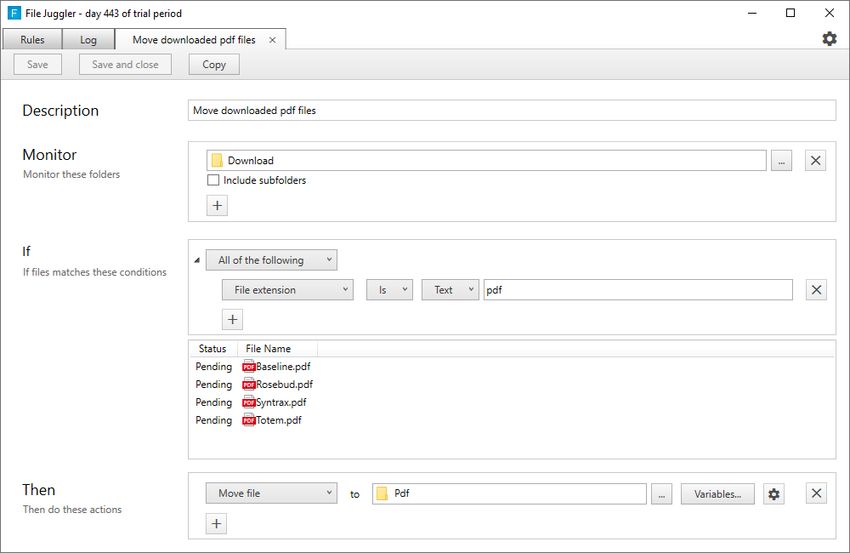The height and width of the screenshot is (553, 850).
Task: Collapse the condition group triangle
Action: tap(197, 261)
